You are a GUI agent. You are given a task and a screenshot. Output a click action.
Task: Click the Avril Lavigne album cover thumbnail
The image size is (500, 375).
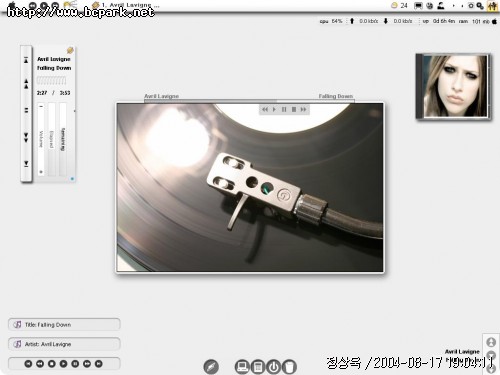point(453,86)
